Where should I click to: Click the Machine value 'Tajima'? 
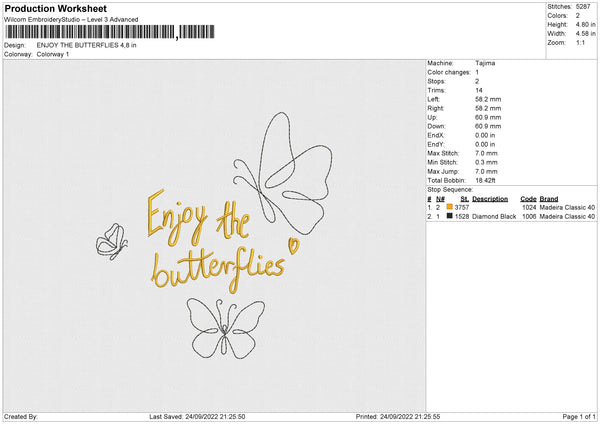485,63
